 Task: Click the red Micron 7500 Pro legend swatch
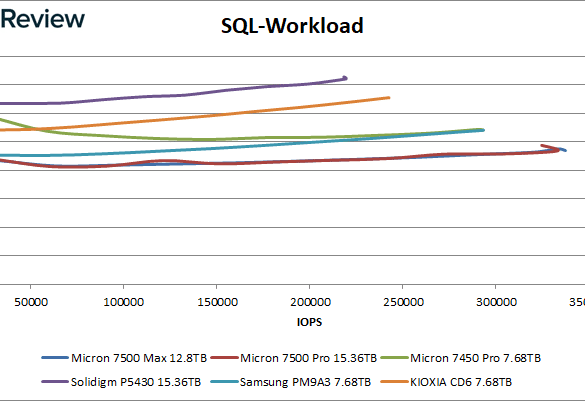(224, 358)
